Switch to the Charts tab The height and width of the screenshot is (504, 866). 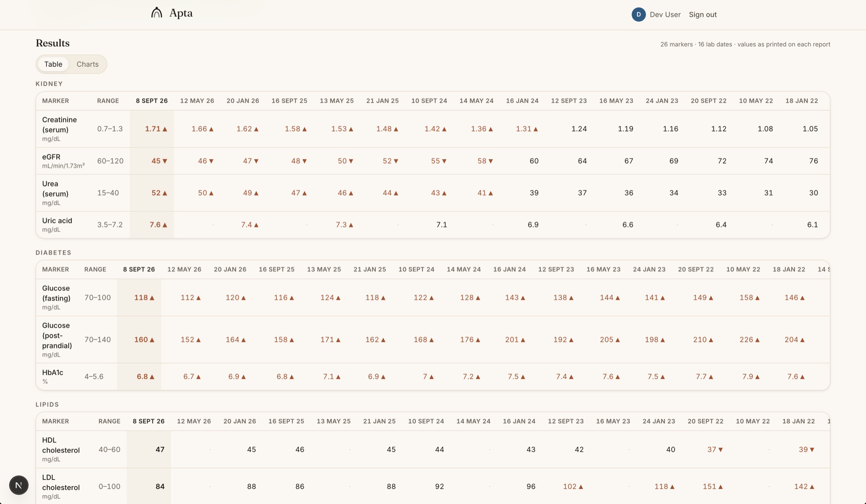click(x=87, y=64)
